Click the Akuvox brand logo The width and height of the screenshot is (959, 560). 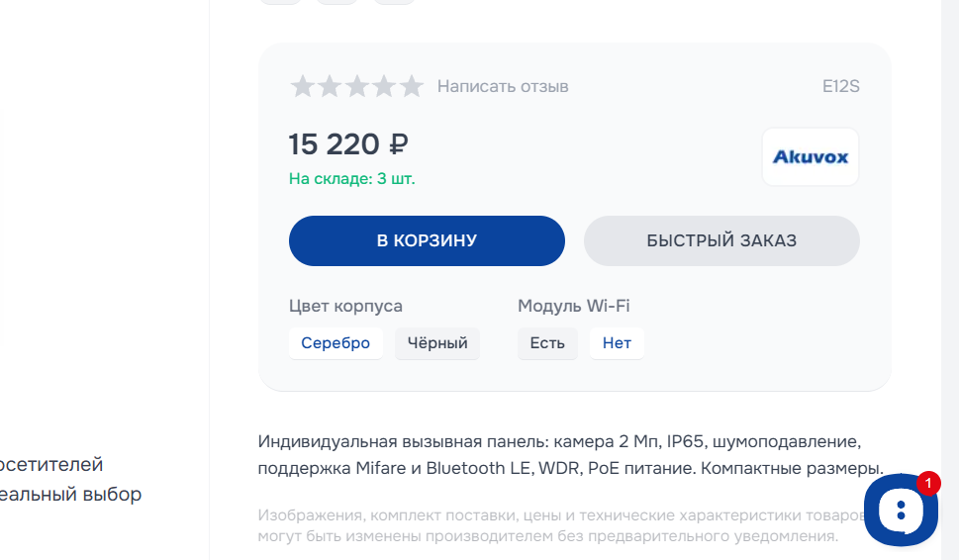[810, 156]
